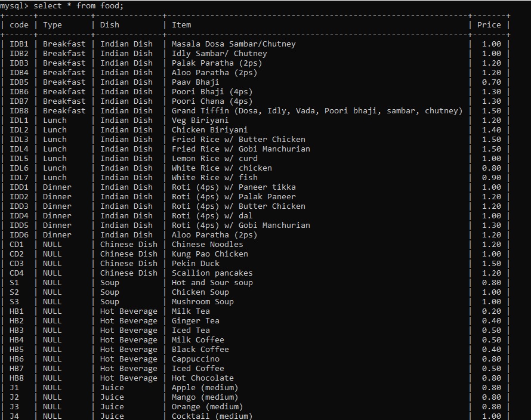Click the code cell 'IDB4'
The image size is (531, 420).
coord(19,72)
